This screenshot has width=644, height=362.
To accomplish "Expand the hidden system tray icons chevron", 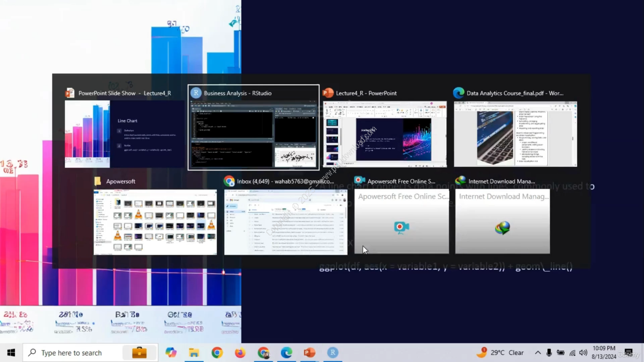I will [538, 353].
